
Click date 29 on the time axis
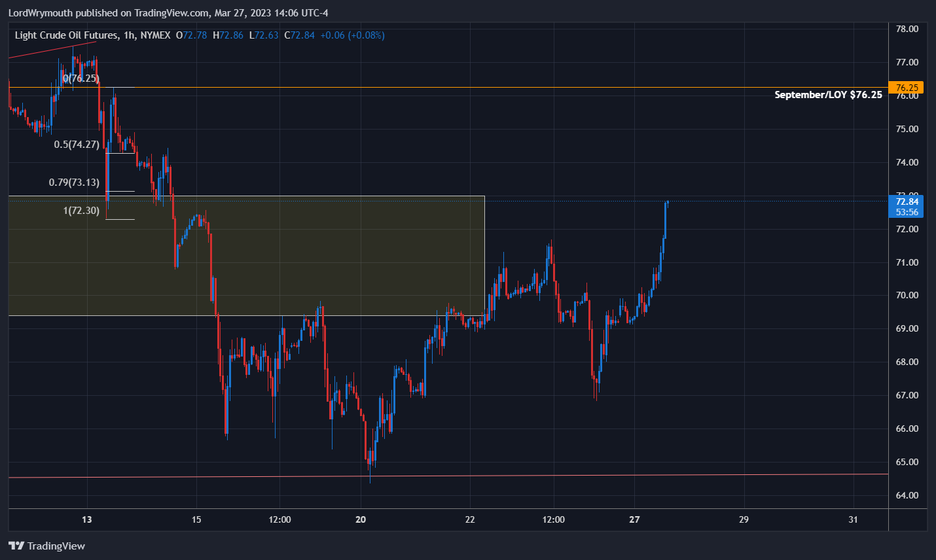(x=744, y=519)
